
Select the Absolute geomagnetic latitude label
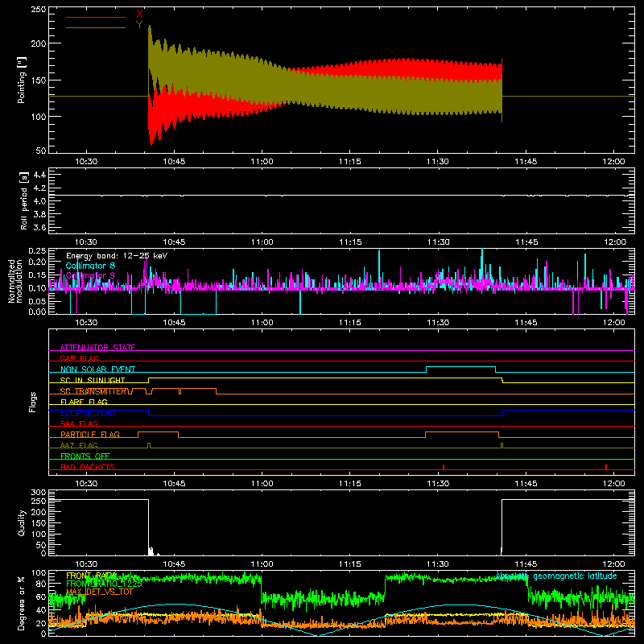coord(556,576)
